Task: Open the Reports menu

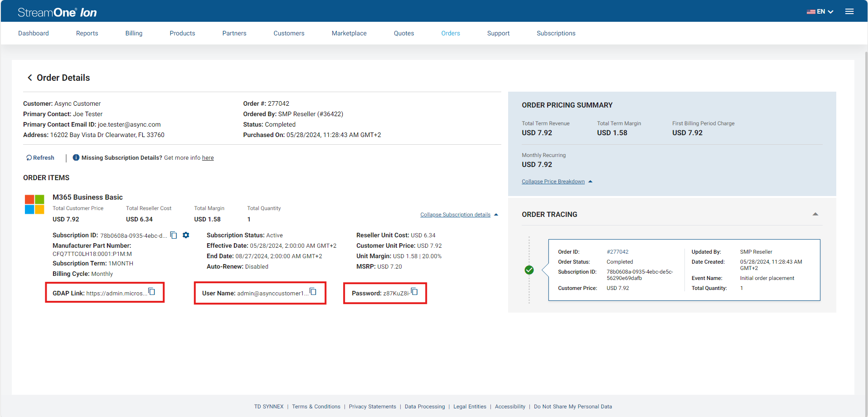Action: pyautogui.click(x=87, y=33)
